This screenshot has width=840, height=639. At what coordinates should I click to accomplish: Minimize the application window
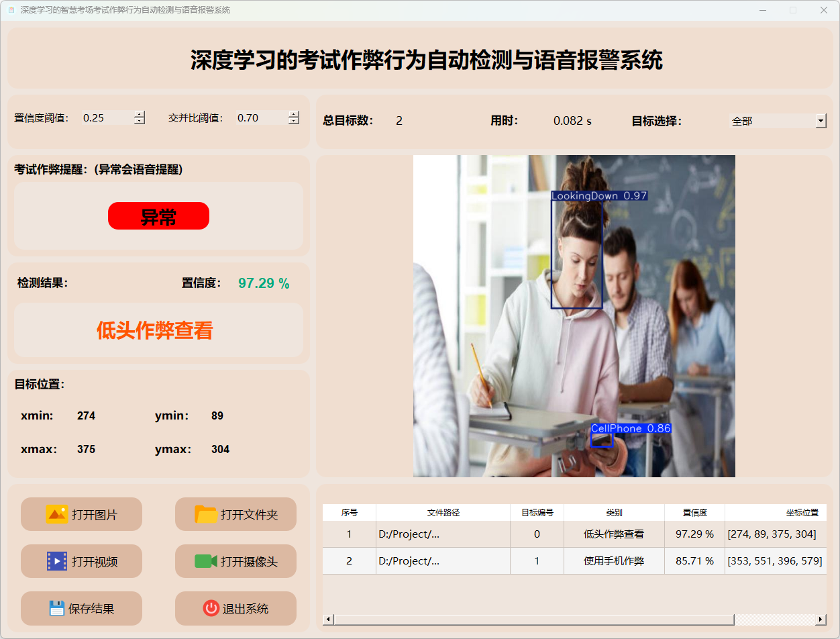pos(763,10)
